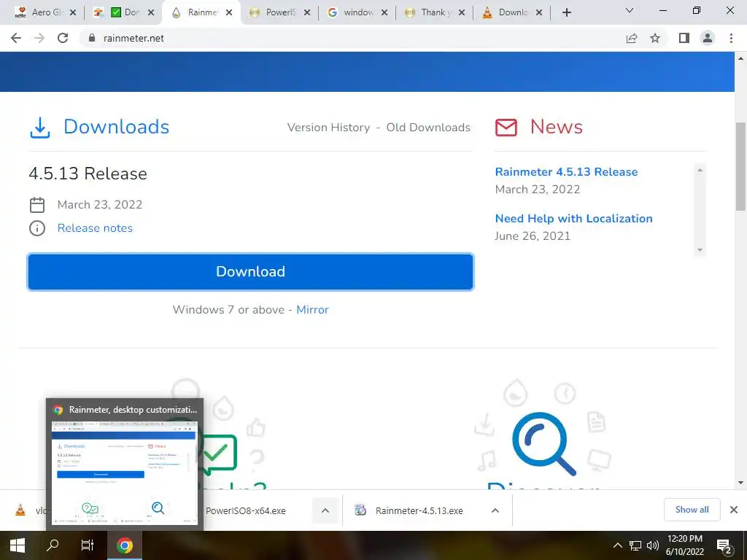The image size is (747, 560).
Task: Open a new browser tab
Action: [566, 12]
